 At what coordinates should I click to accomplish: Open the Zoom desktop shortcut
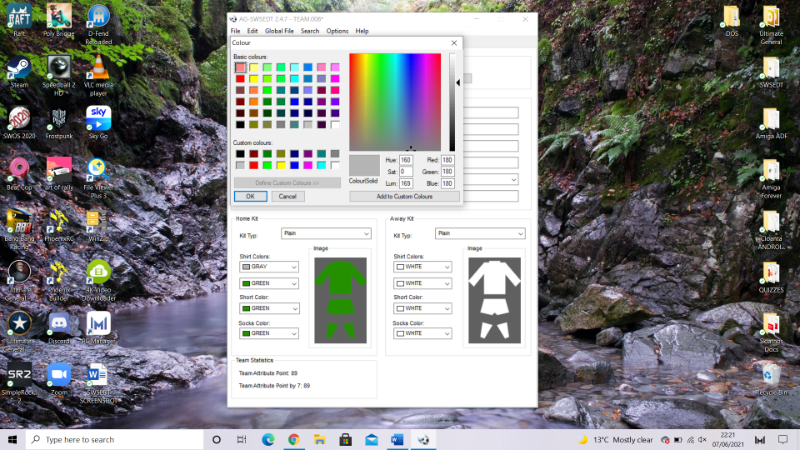pos(59,374)
